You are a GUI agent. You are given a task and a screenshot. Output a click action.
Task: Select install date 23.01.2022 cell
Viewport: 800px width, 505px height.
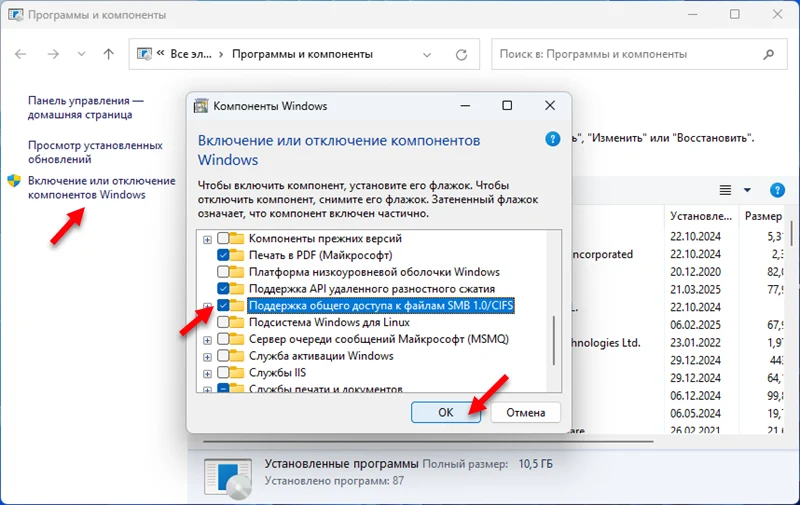point(695,342)
